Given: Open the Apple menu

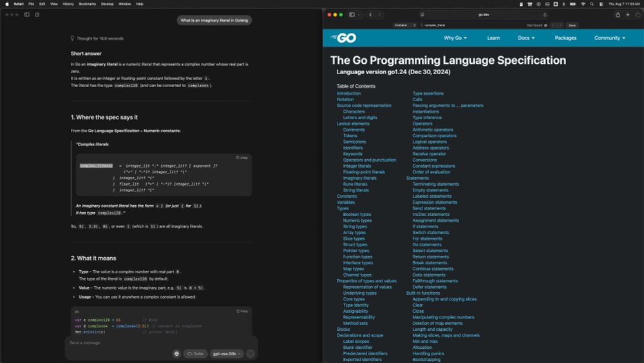Looking at the screenshot, I should pos(7,4).
